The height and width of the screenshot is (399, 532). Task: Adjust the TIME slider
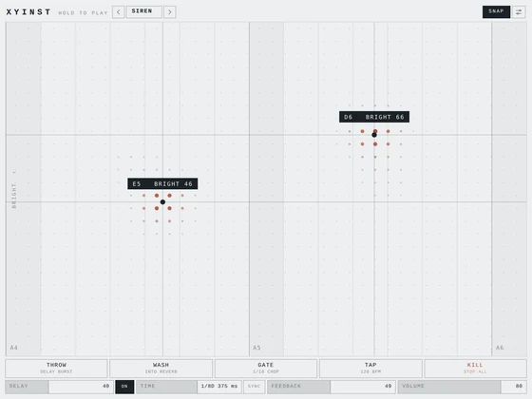click(189, 387)
